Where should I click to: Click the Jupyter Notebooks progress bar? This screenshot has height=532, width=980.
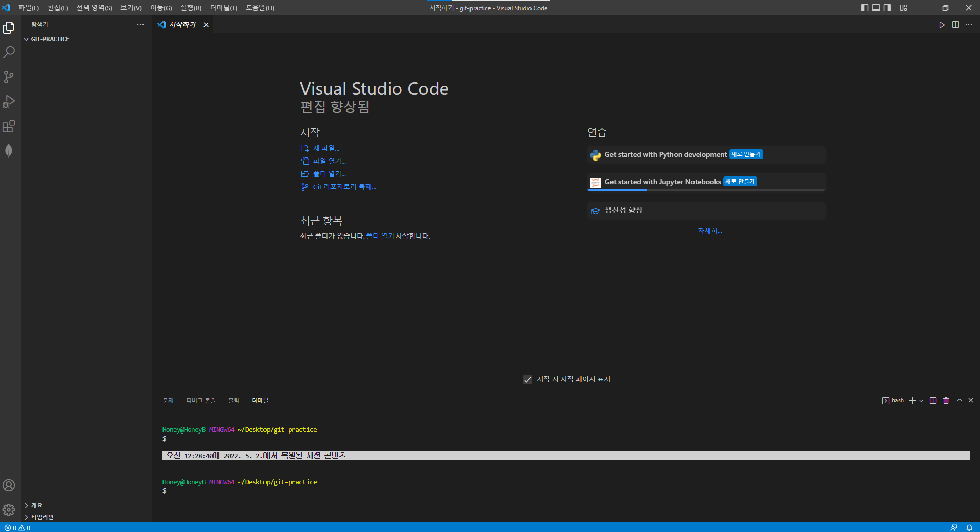pos(706,190)
